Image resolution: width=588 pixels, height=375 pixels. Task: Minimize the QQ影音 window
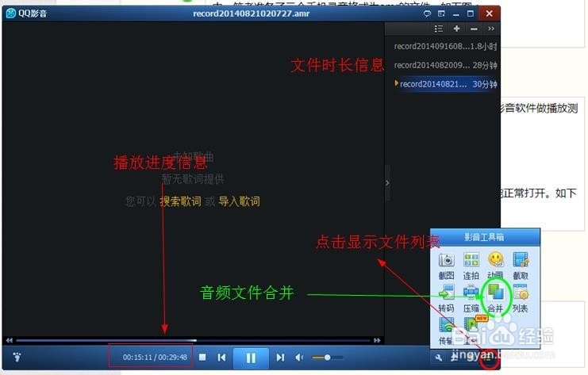456,14
